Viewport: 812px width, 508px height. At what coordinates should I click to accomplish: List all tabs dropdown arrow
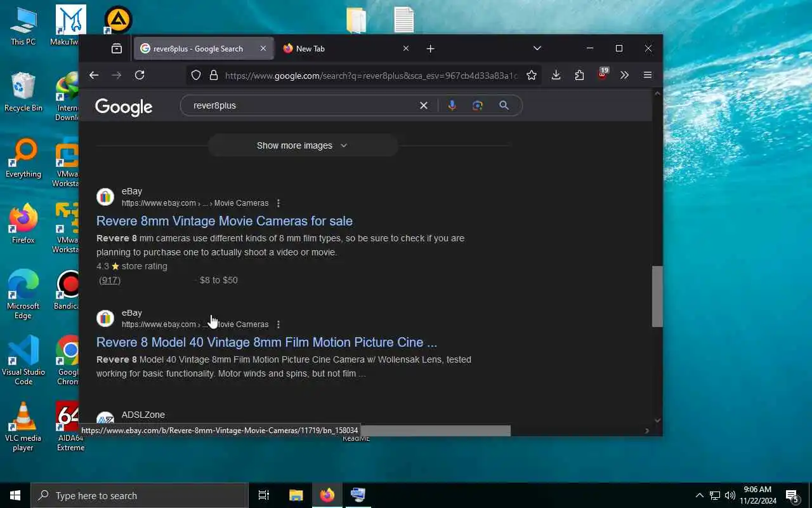coord(537,48)
